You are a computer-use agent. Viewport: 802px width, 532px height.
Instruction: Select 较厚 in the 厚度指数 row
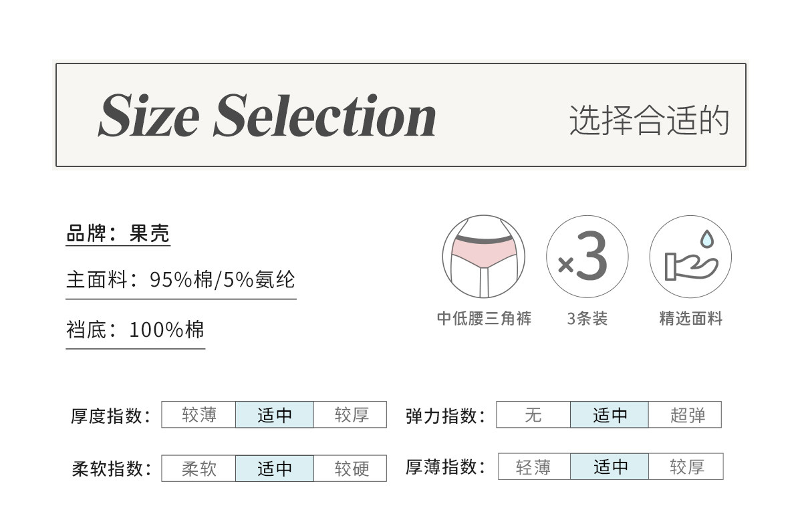pyautogui.click(x=351, y=415)
